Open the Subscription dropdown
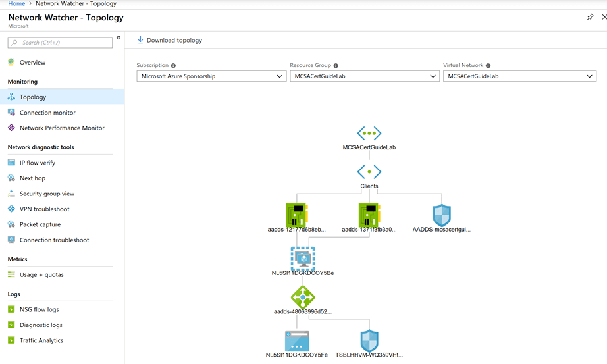Viewport: 607px width, 364px height. click(x=211, y=76)
